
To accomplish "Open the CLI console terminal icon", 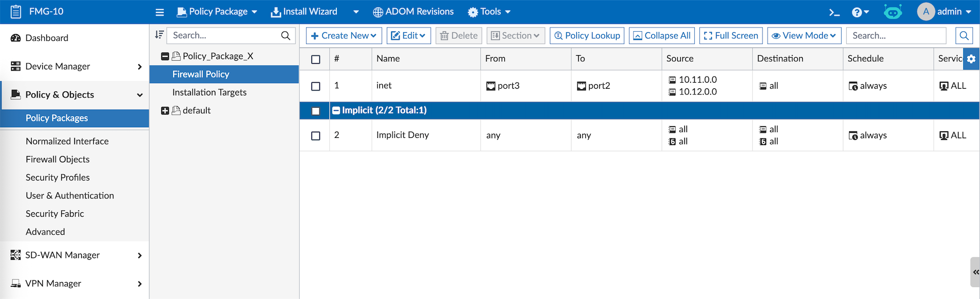I will pyautogui.click(x=834, y=12).
